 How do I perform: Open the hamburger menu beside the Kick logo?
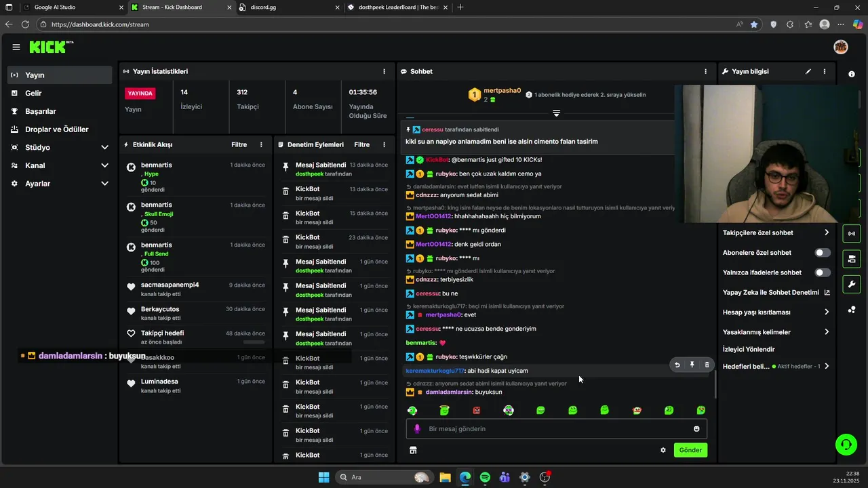[16, 47]
